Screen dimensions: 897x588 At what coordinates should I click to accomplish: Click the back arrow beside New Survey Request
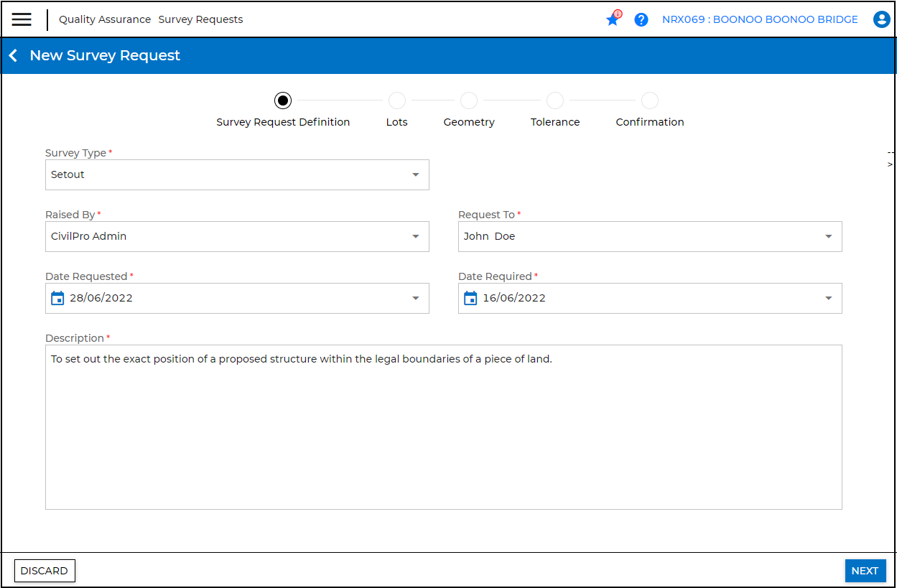(x=13, y=56)
